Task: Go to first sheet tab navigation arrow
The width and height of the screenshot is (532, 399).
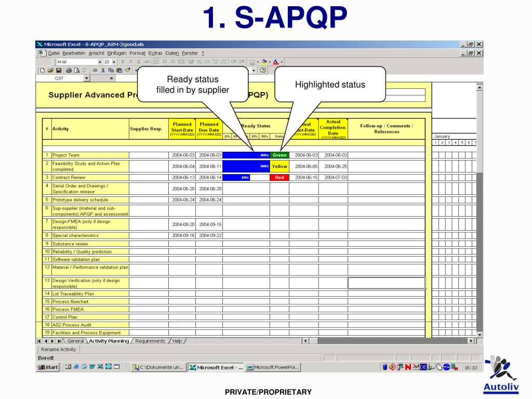Action: 39,341
